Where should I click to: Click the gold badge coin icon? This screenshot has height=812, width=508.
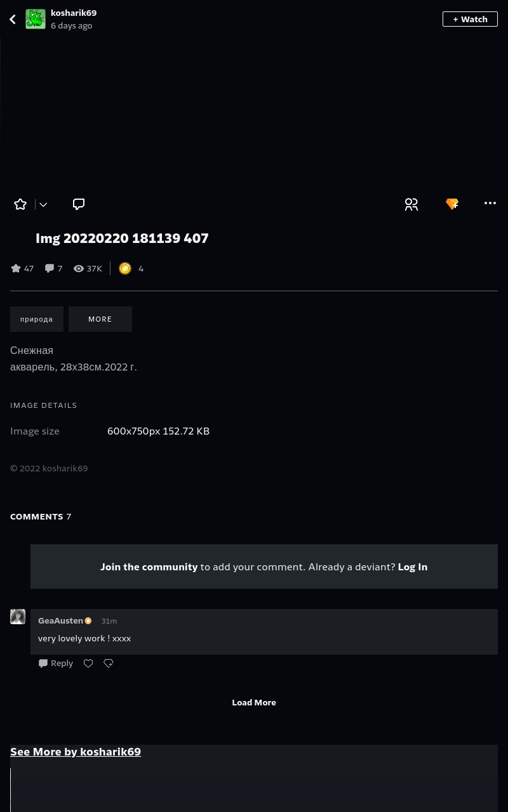click(x=125, y=268)
